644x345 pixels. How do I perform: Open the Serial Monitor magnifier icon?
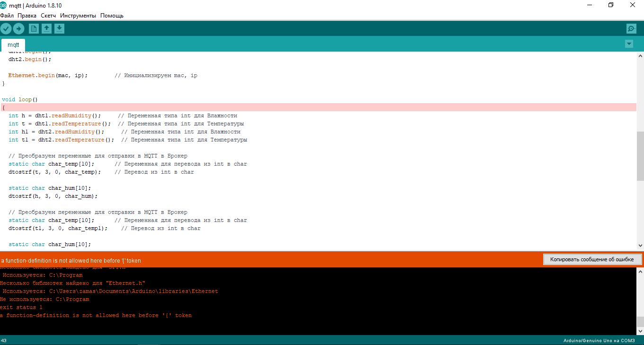pyautogui.click(x=631, y=28)
